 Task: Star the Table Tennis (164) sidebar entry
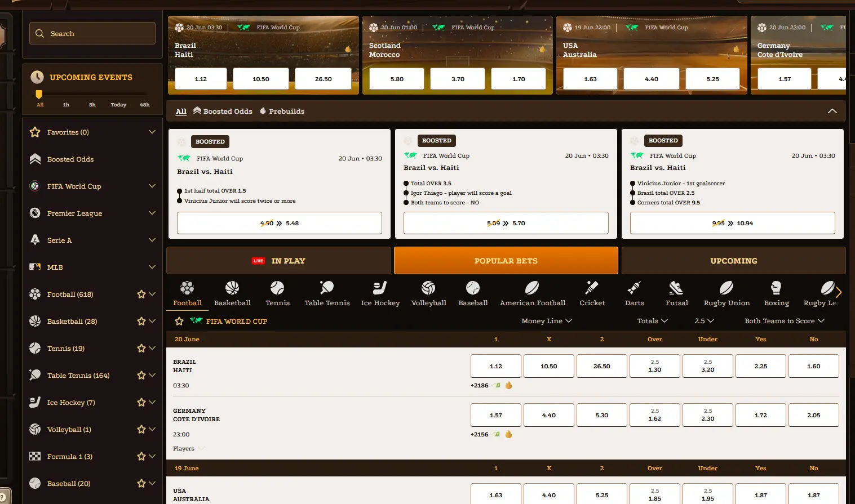pyautogui.click(x=141, y=375)
